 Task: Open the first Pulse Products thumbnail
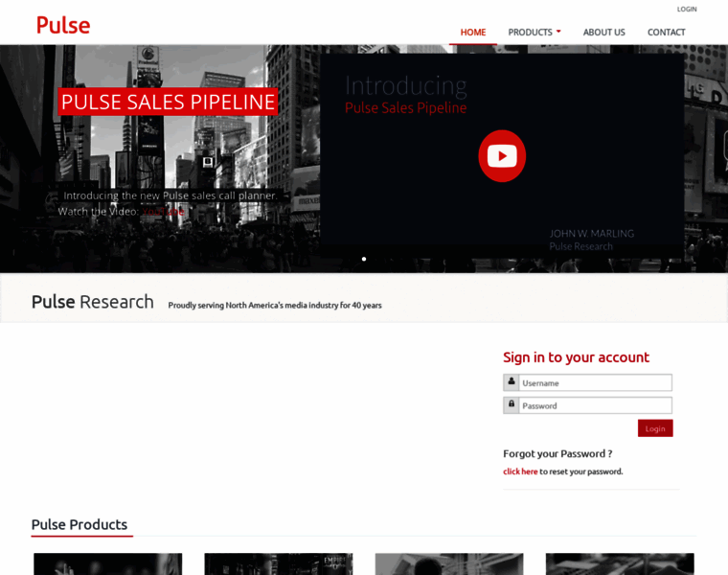(x=107, y=563)
